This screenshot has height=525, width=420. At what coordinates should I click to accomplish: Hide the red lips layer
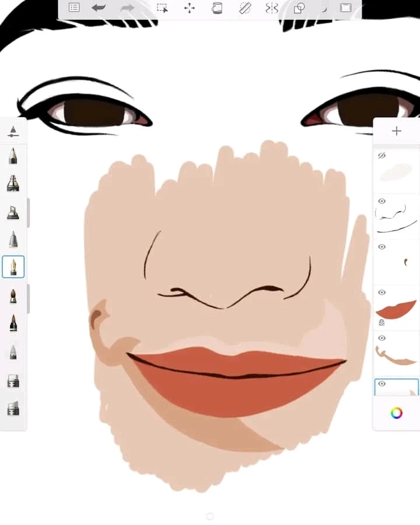point(382,292)
